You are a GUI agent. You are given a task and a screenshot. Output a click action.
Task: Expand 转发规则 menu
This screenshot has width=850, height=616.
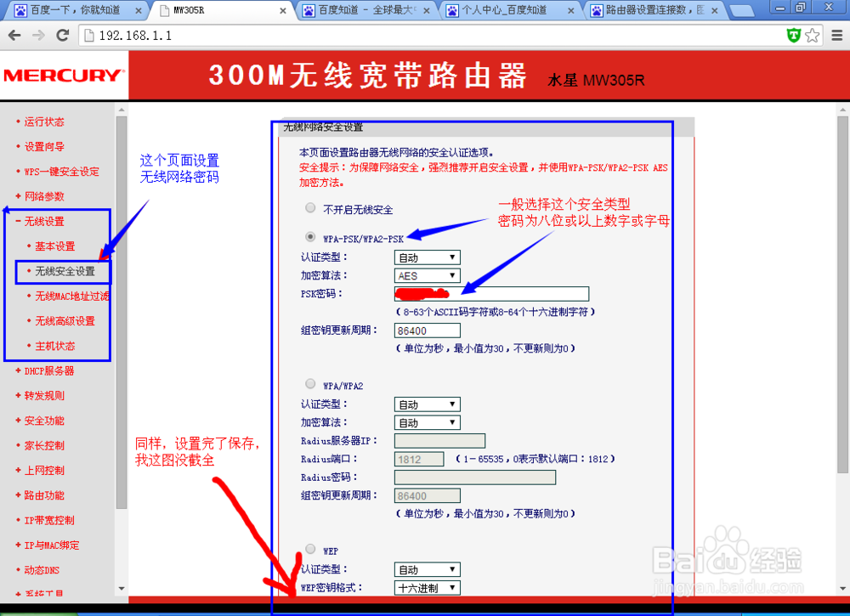pyautogui.click(x=44, y=396)
